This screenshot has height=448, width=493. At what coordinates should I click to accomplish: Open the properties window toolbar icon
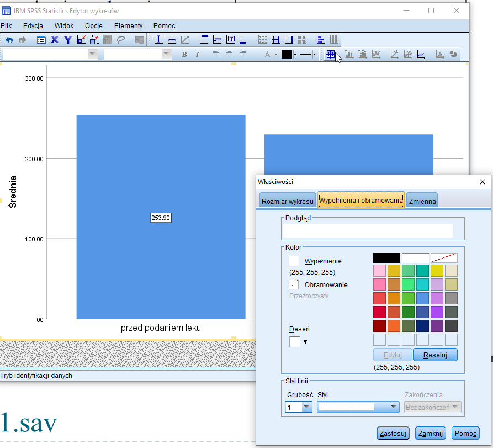[41, 40]
